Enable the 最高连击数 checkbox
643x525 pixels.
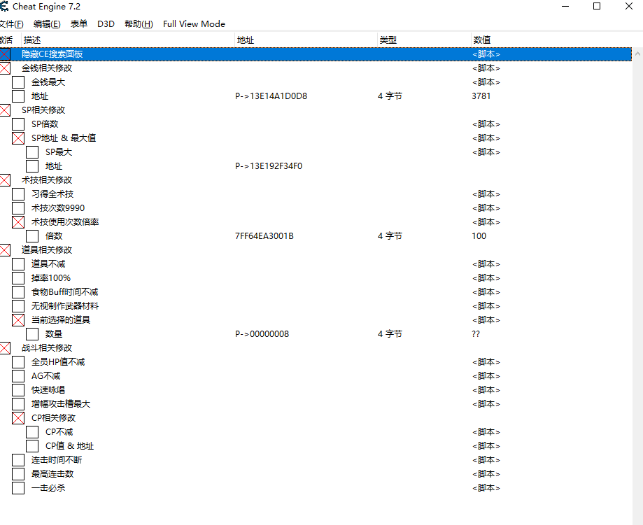pyautogui.click(x=18, y=474)
